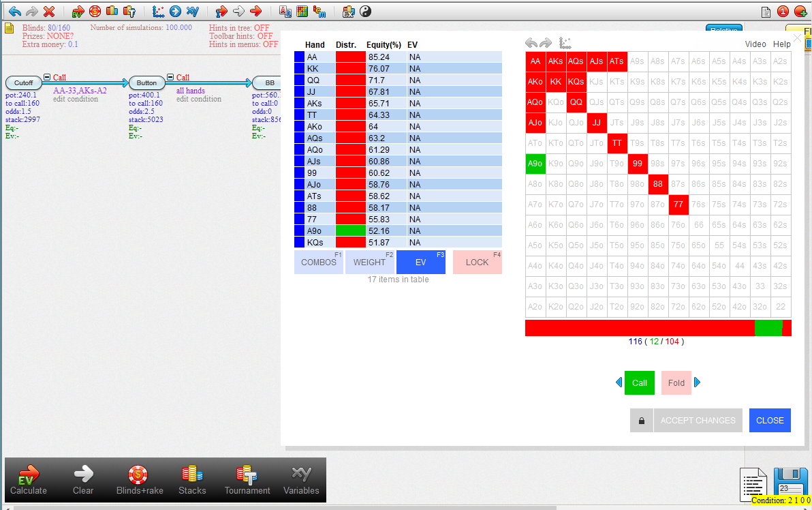Open Tournament in bottom bar

tap(247, 480)
